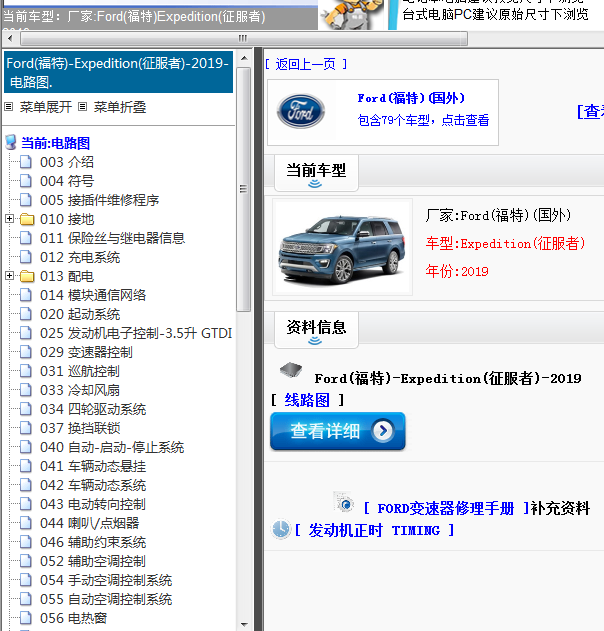
Task: Select 当前:电路图 root node
Action: pyautogui.click(x=56, y=143)
